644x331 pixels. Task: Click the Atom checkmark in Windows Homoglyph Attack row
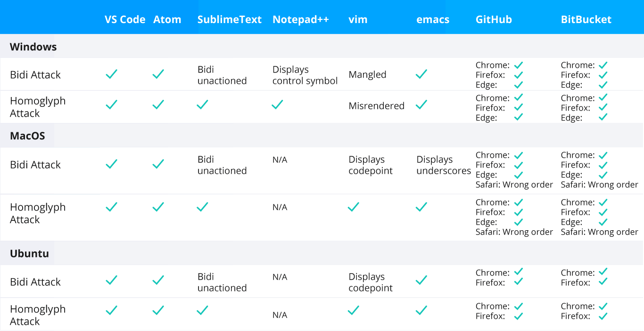[158, 105]
